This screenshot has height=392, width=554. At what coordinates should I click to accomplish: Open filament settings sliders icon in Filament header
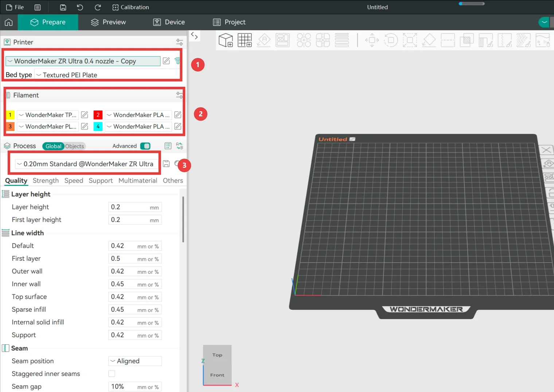pyautogui.click(x=179, y=95)
